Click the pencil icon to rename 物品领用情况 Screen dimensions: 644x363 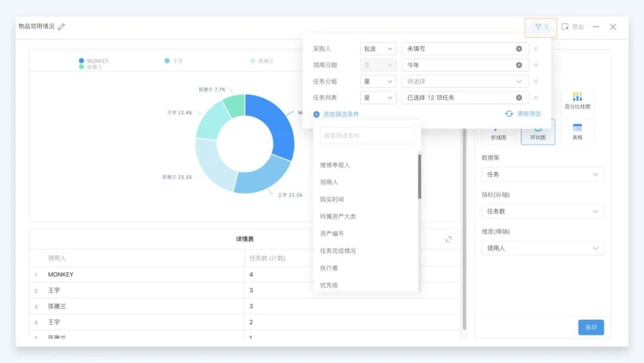click(x=62, y=27)
